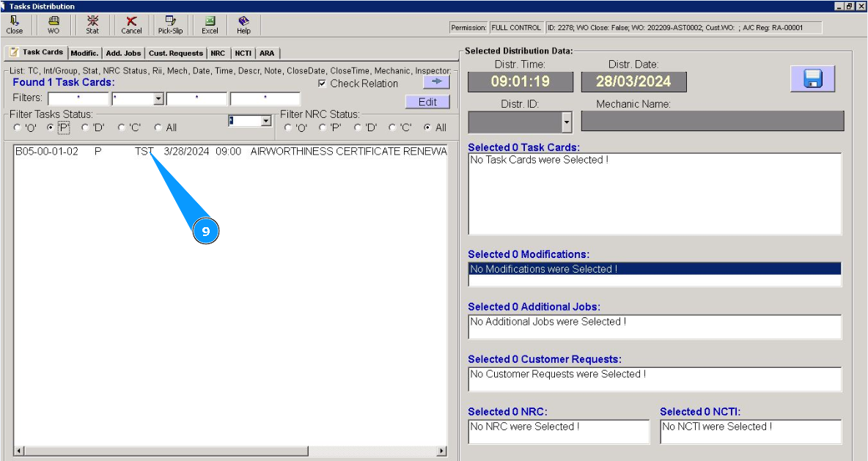
Task: Click the fourth Filters input field
Action: pos(265,99)
